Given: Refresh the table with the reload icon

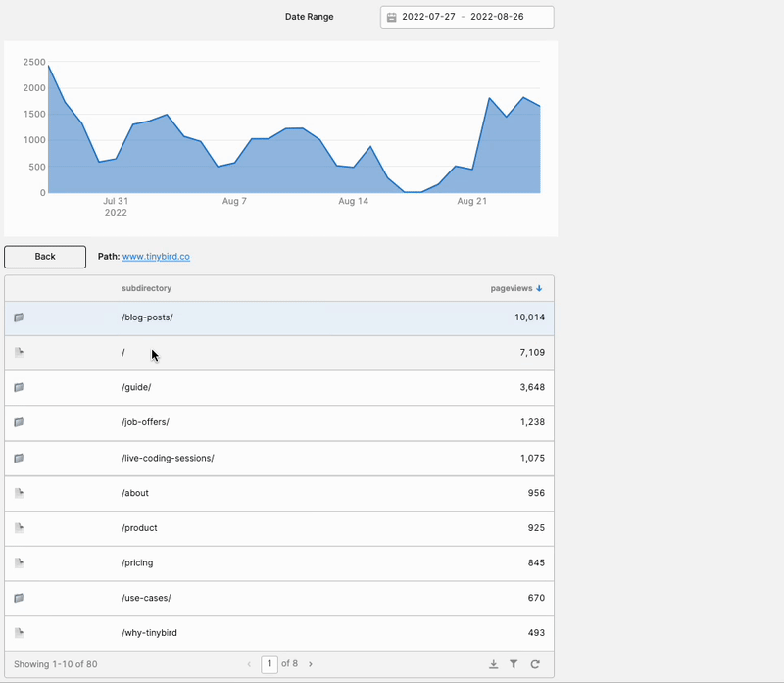Looking at the screenshot, I should [535, 664].
